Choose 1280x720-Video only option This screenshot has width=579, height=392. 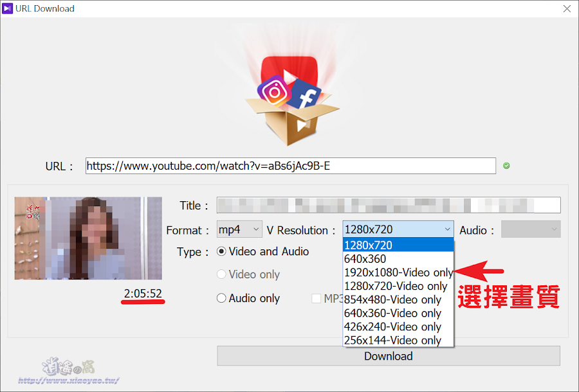398,286
